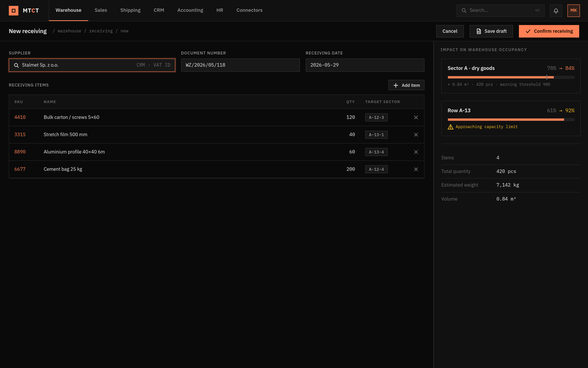Click the "Cement bag 25 kg" name
Viewport: 588px width, 368px height.
pyautogui.click(x=63, y=169)
